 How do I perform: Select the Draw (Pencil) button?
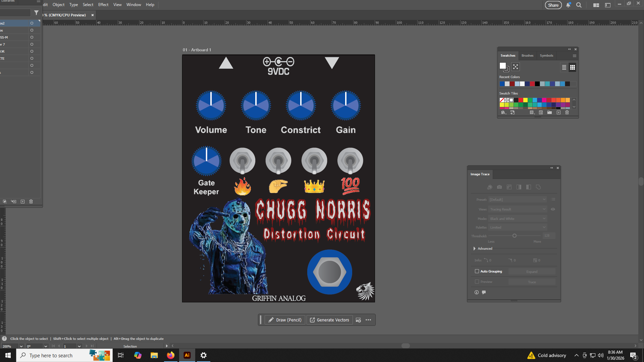[285, 320]
